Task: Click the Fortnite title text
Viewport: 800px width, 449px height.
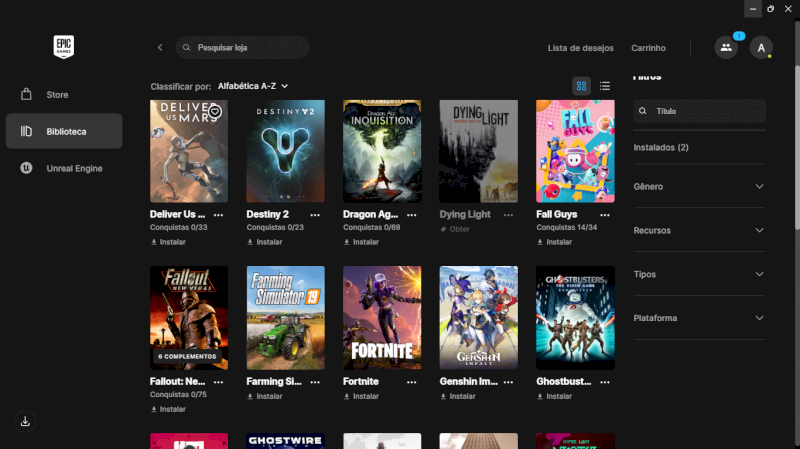Action: click(361, 381)
